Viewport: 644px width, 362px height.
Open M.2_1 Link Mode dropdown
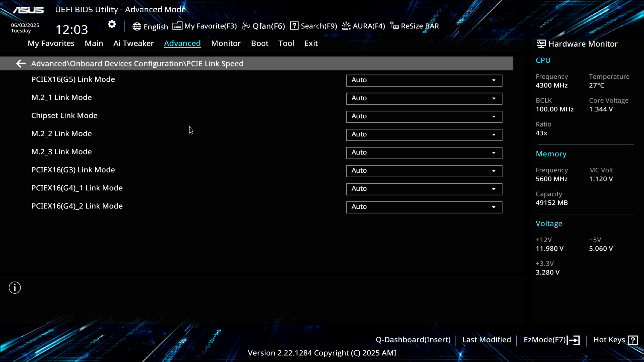click(424, 99)
